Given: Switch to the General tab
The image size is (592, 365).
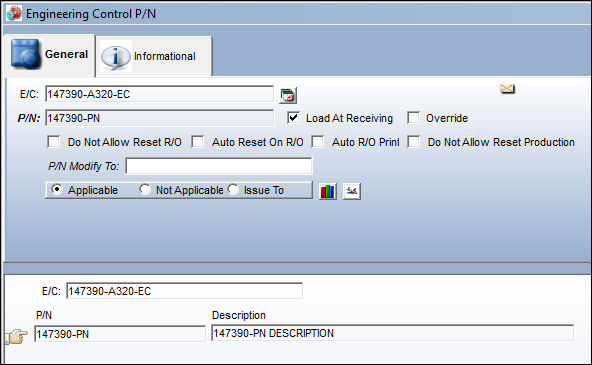Looking at the screenshot, I should tap(49, 55).
